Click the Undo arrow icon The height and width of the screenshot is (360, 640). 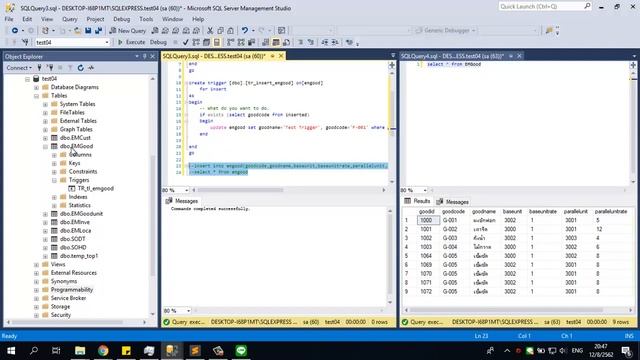point(244,31)
